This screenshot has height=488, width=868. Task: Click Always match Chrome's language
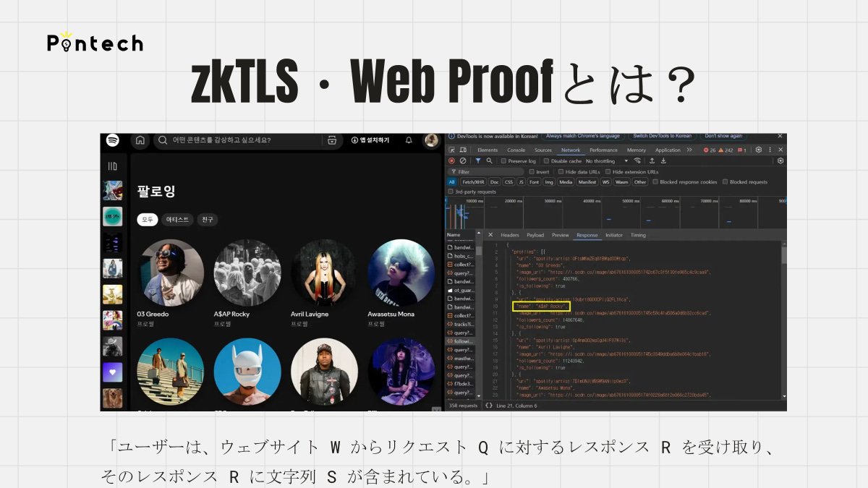pyautogui.click(x=583, y=136)
